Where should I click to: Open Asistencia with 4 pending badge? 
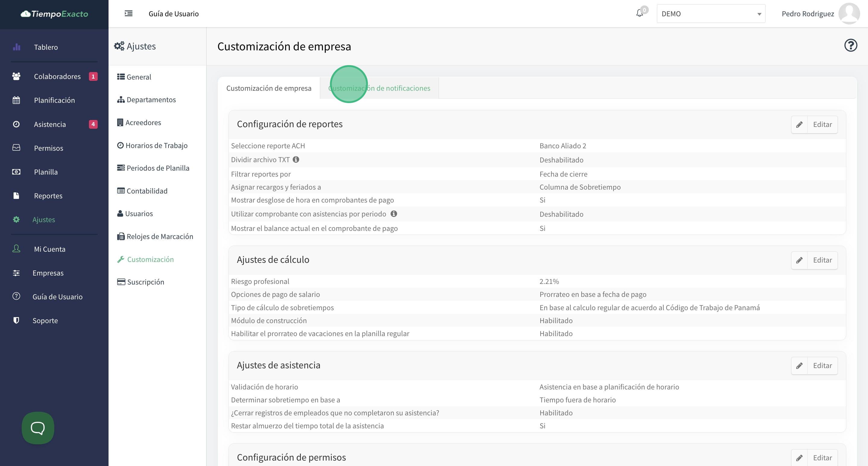(50, 124)
